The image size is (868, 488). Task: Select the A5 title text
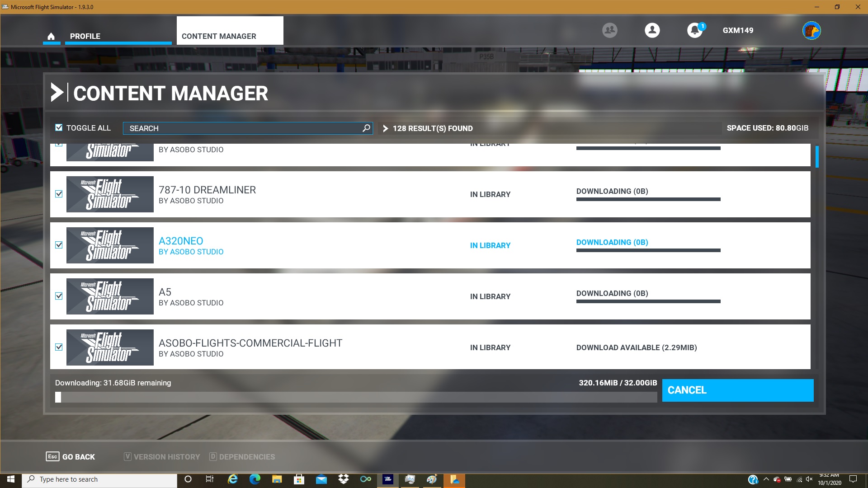165,292
